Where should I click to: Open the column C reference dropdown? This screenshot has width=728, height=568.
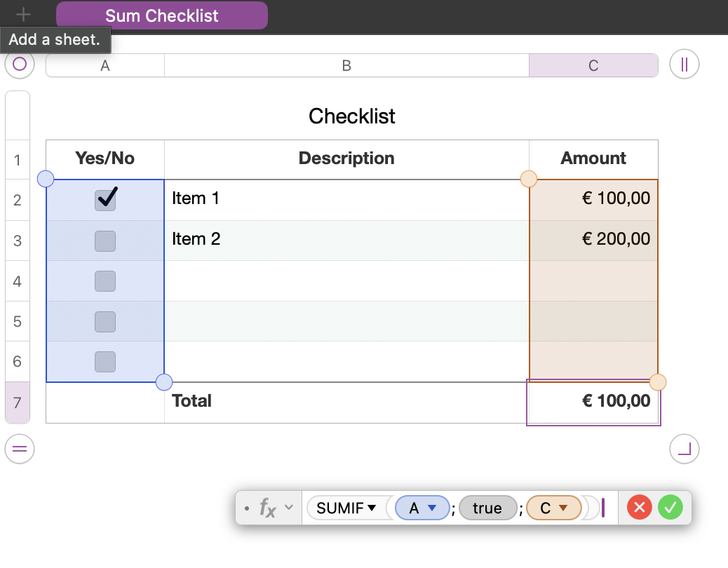click(562, 508)
